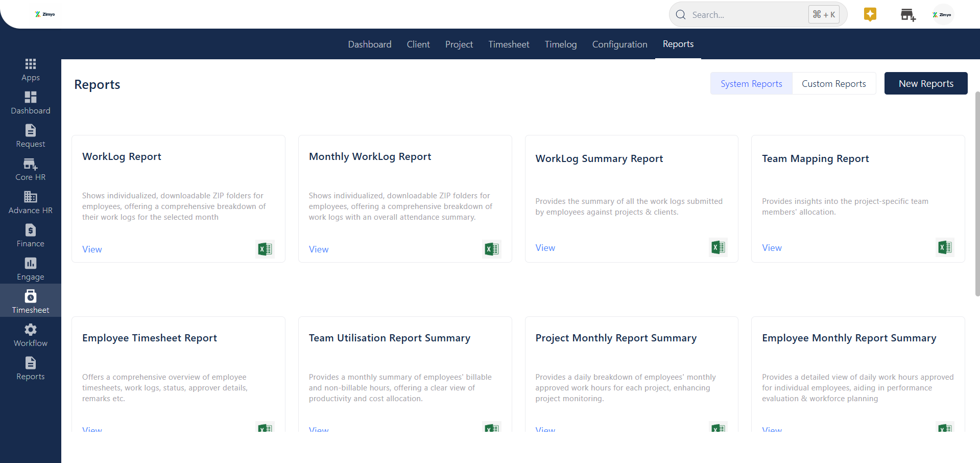Open the Advance HR sidebar module
This screenshot has width=980, height=463.
31,203
